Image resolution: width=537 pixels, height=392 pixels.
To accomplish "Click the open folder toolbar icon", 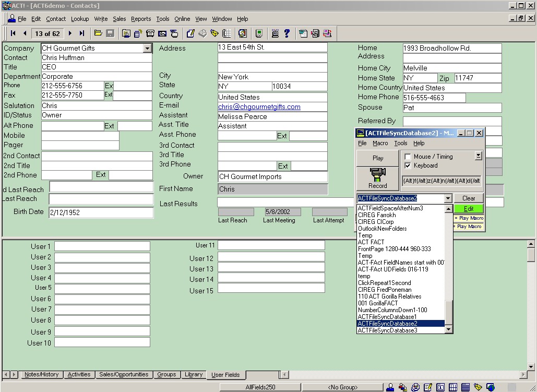I will point(98,33).
